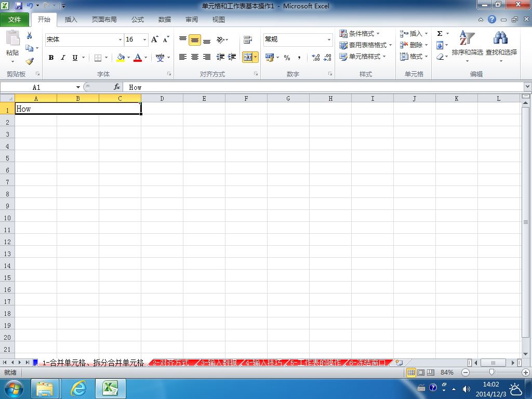
Task: Open 排序和筛选 sort and filter
Action: 467,46
